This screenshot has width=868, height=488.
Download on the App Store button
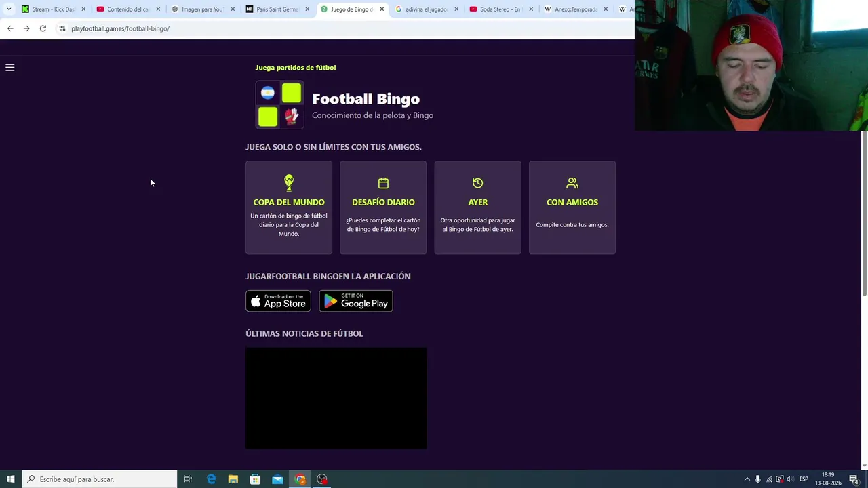(278, 301)
